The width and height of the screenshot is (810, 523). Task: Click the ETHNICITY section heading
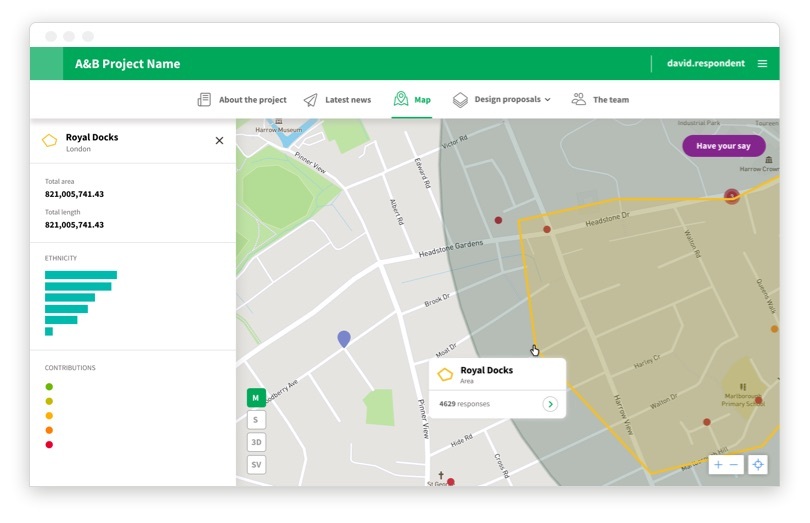tap(60, 258)
